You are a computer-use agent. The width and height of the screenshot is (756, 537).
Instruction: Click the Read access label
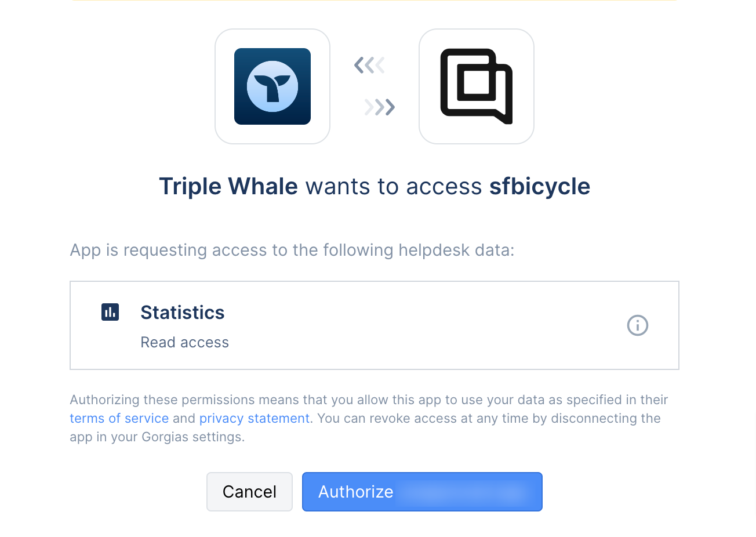tap(185, 342)
